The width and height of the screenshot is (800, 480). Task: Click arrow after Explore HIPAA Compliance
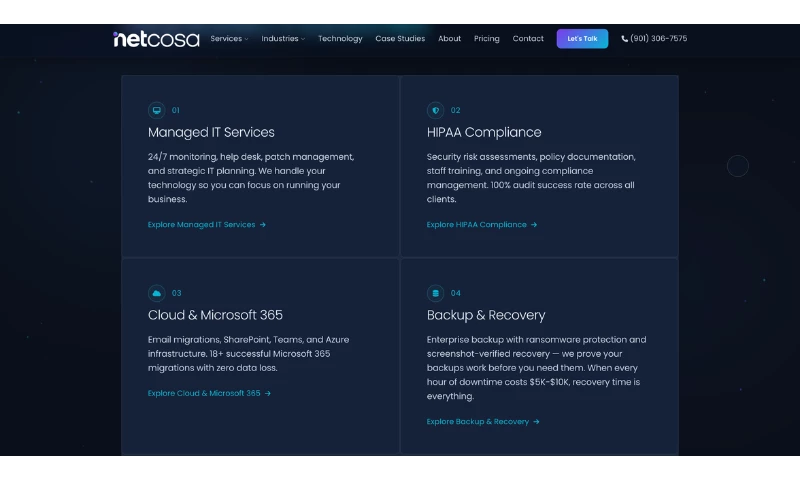[534, 225]
